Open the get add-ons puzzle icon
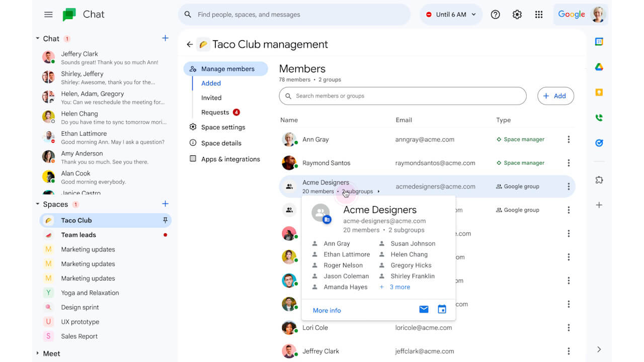 tap(599, 179)
